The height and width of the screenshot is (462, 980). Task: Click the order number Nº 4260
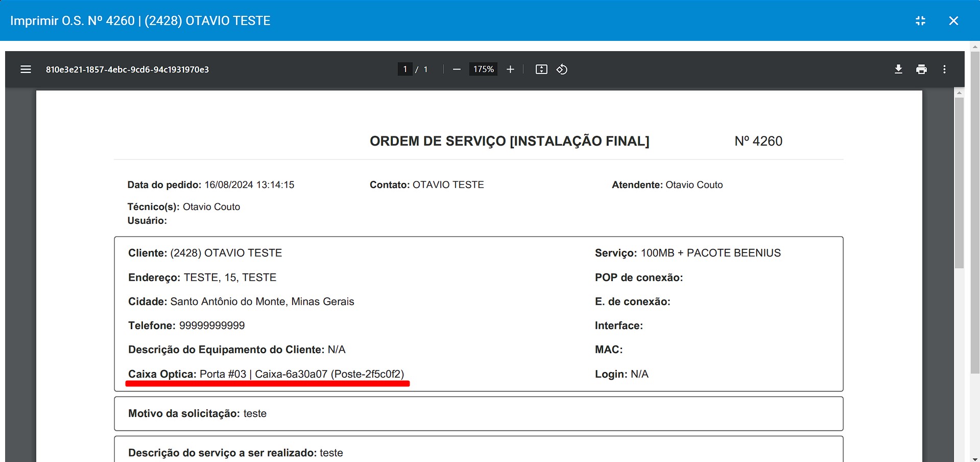758,141
